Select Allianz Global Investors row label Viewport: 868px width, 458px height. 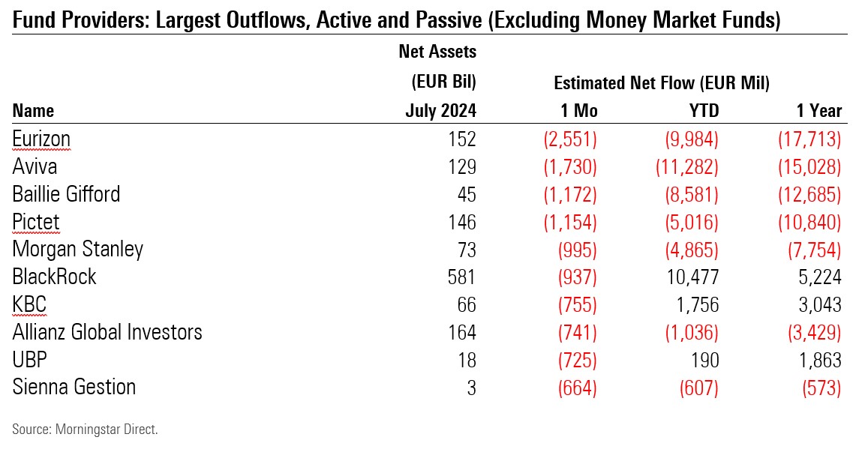coord(107,332)
